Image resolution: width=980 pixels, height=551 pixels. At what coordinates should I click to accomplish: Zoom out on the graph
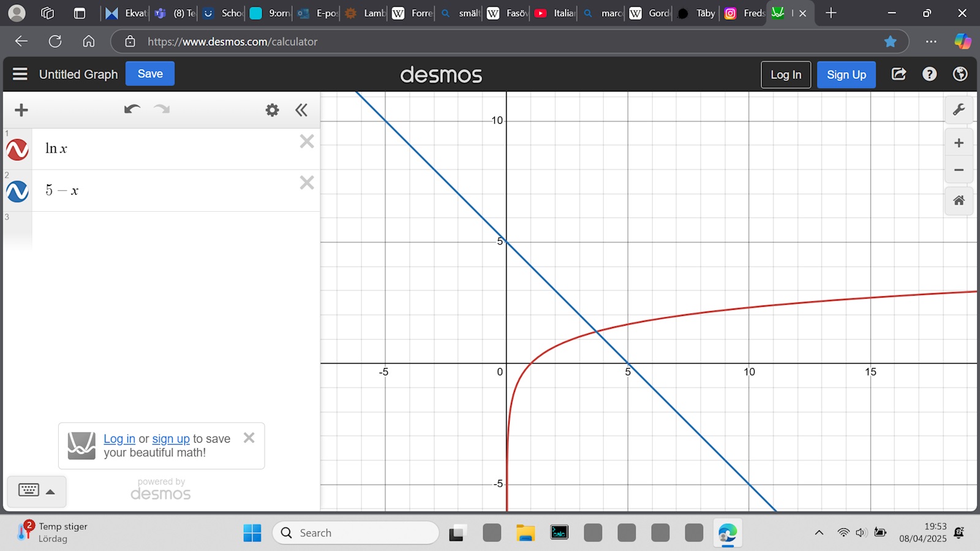tap(959, 170)
